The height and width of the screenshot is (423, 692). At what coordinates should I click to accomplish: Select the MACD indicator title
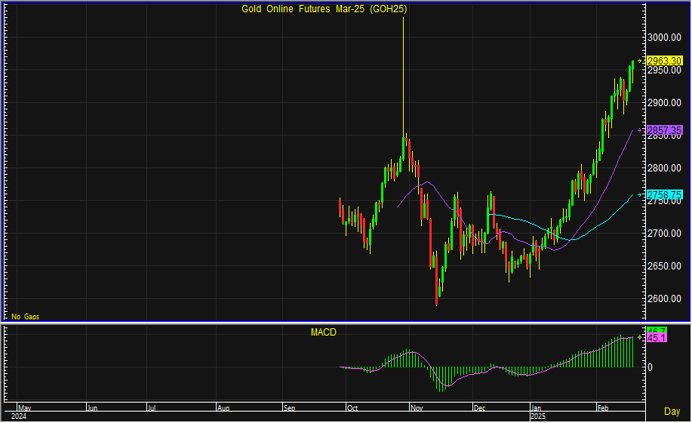pyautogui.click(x=325, y=330)
